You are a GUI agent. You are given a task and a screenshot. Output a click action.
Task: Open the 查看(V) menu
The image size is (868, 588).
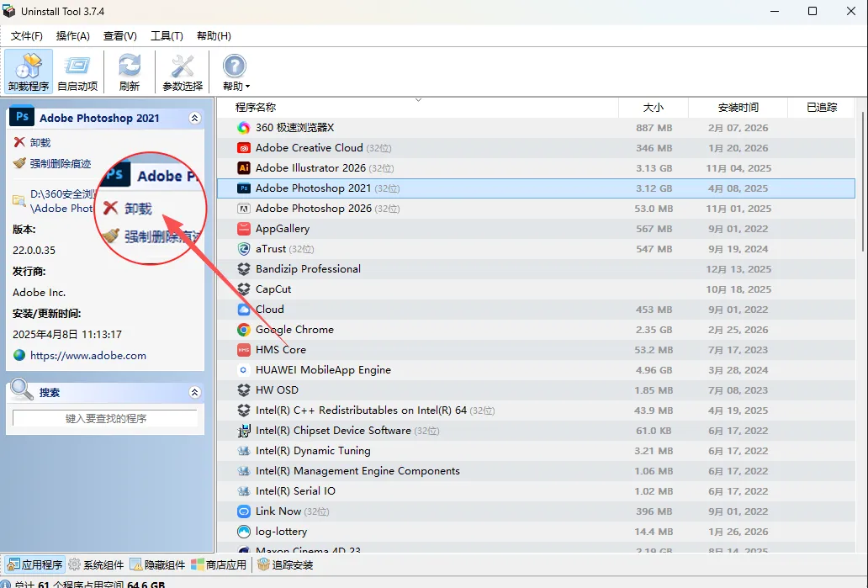tap(120, 36)
